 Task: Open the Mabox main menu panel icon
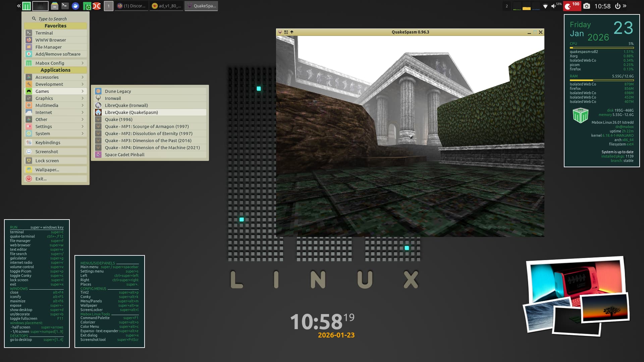coord(26,6)
